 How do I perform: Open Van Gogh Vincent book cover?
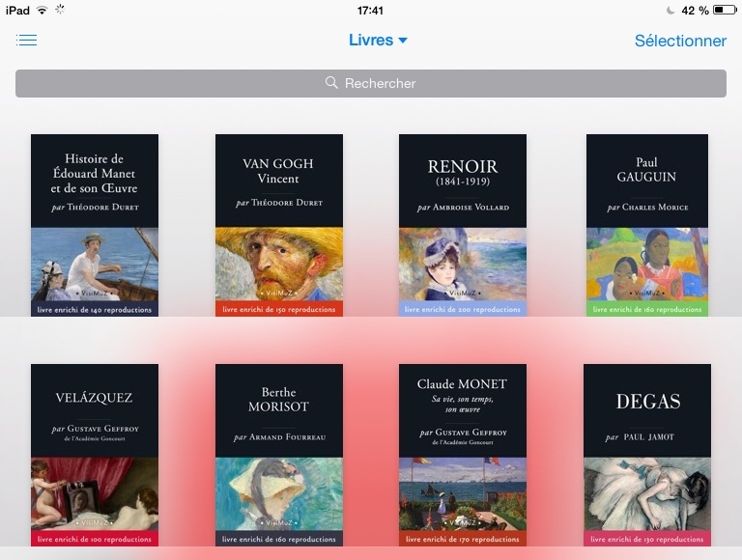[x=279, y=225]
